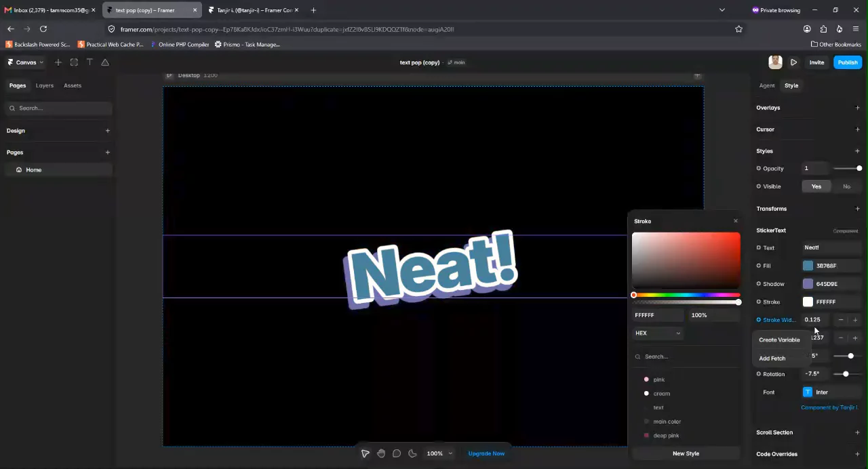868x469 pixels.
Task: Click the Fill color swatch 3B768F
Action: (808, 266)
